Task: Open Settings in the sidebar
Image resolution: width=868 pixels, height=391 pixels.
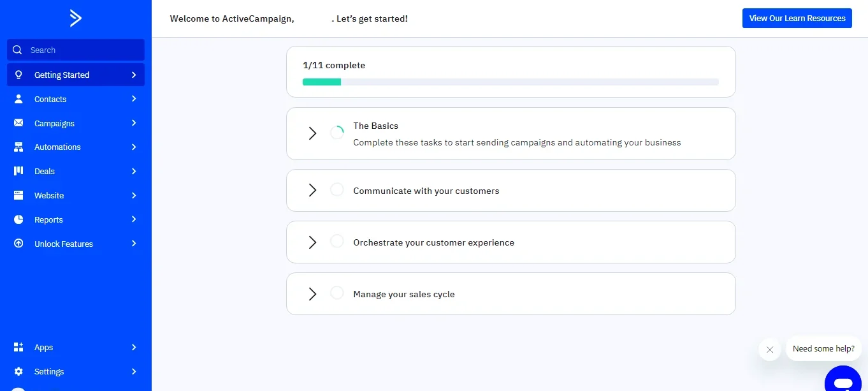Action: [x=76, y=371]
